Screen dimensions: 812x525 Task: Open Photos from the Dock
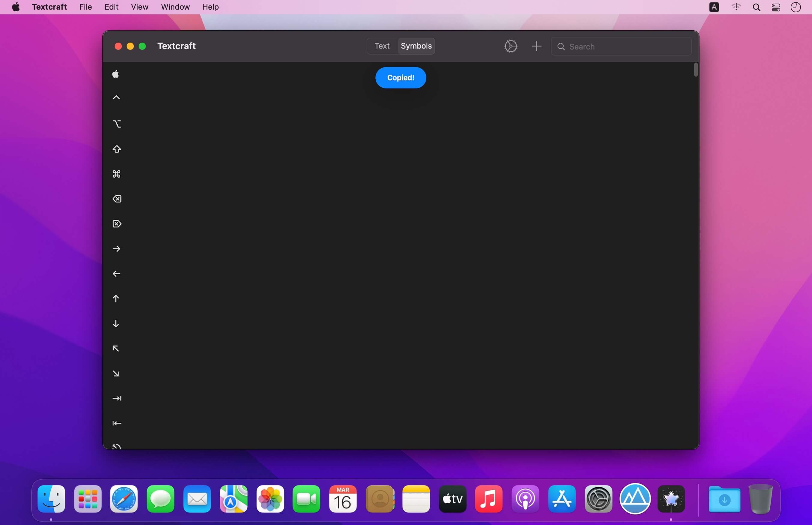[x=270, y=499]
